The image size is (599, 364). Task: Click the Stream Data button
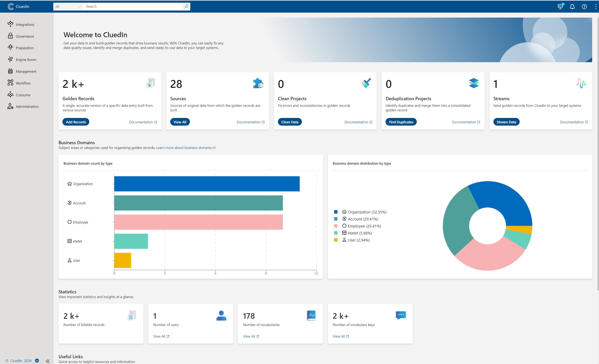pyautogui.click(x=506, y=122)
